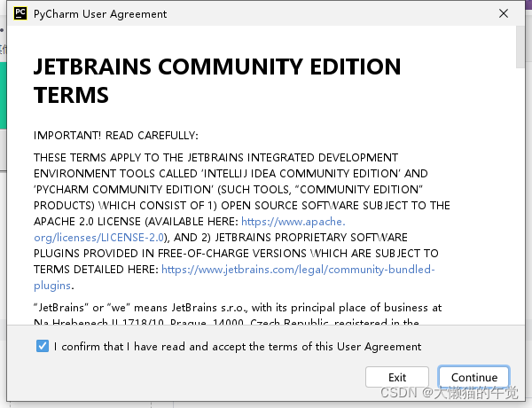
Task: Click the "JetBrains" or "we" means paragraph
Action: click(x=238, y=314)
